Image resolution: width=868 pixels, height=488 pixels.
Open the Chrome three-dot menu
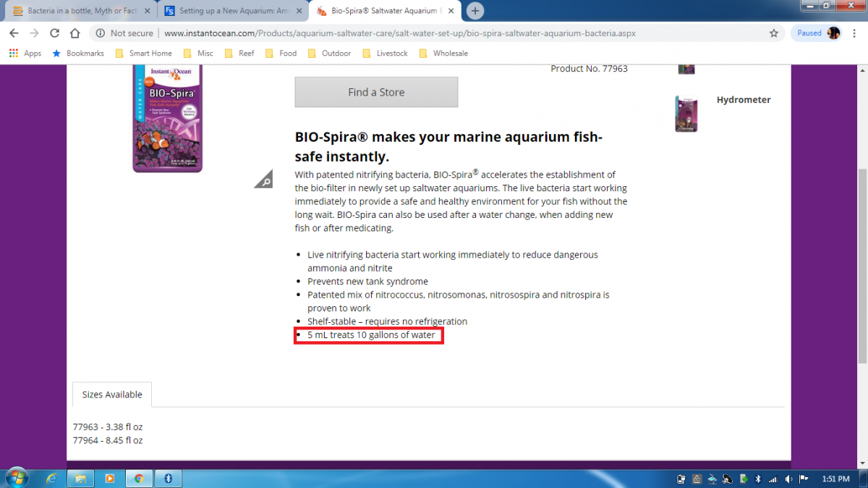point(856,33)
